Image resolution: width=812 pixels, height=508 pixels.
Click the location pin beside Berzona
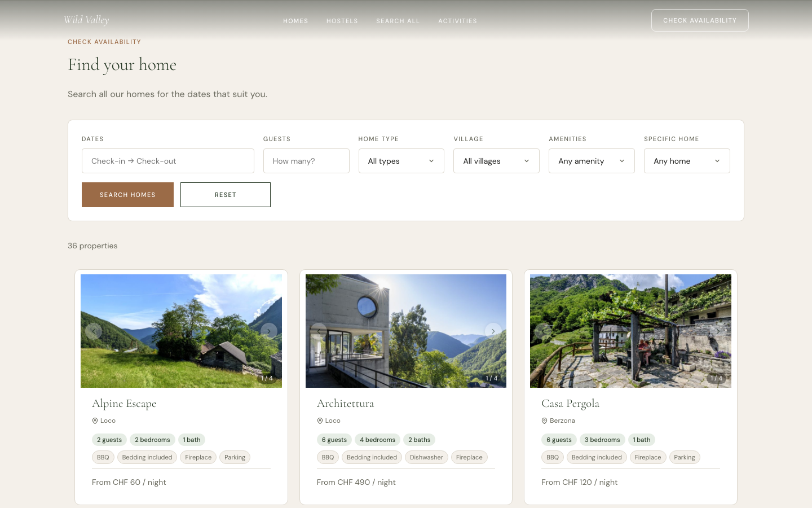(544, 421)
